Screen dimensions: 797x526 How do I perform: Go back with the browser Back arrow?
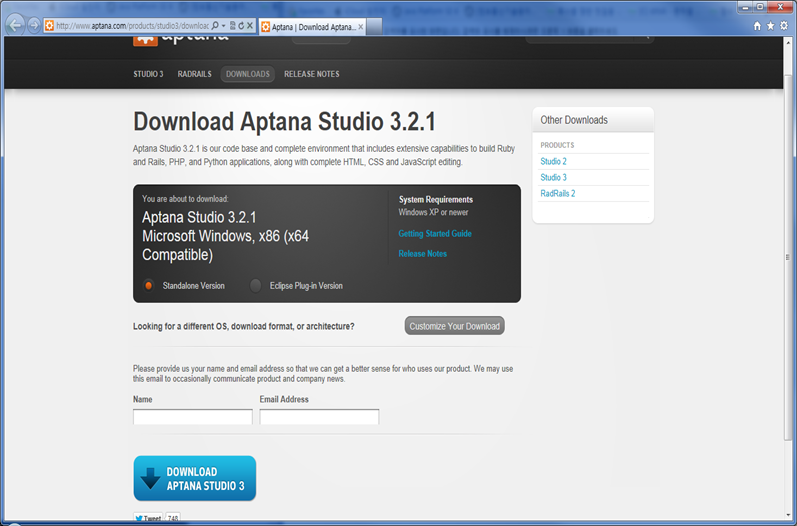click(15, 25)
